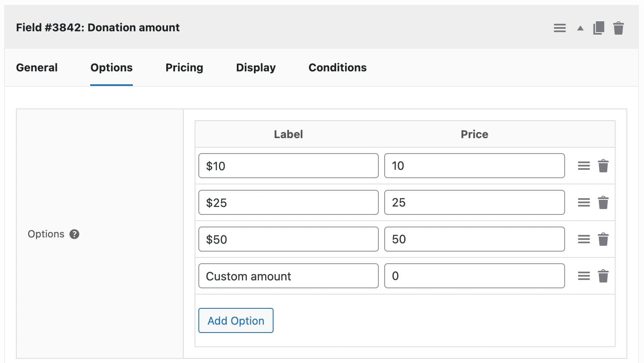Delete the $25 option
This screenshot has width=644, height=363.
603,202
